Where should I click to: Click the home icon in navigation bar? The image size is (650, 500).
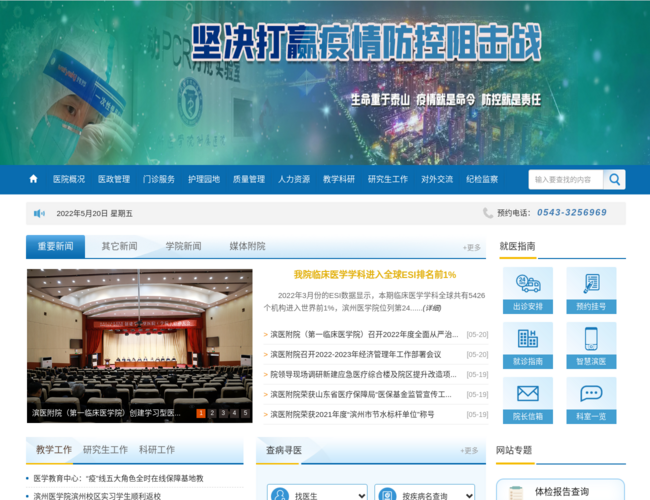[34, 180]
